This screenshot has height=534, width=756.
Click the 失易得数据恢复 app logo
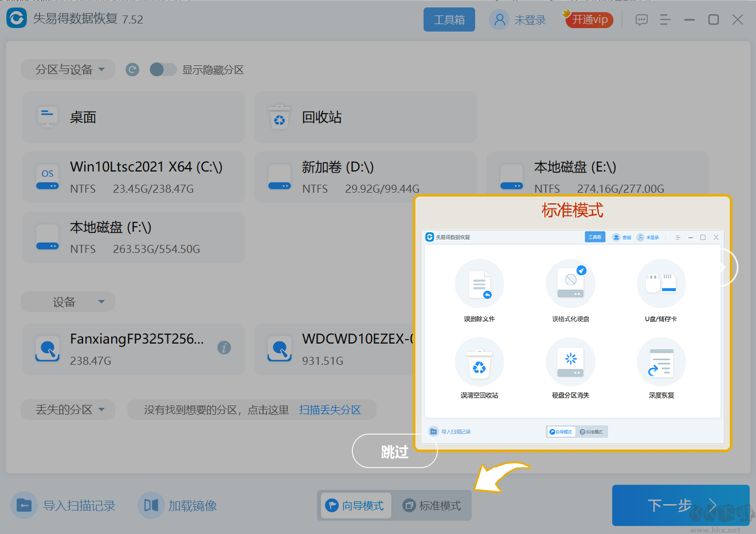(17, 18)
